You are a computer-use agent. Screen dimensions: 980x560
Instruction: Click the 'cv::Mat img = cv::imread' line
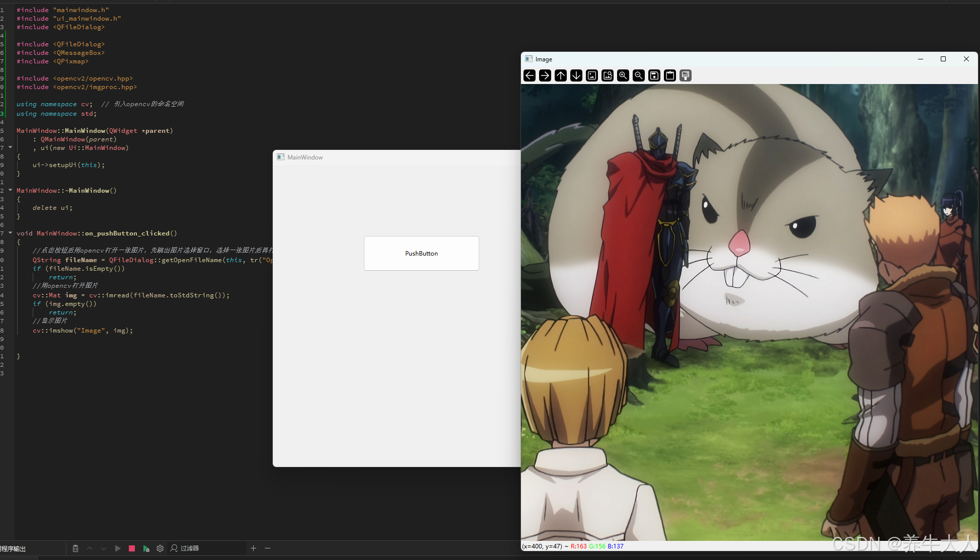pos(131,295)
